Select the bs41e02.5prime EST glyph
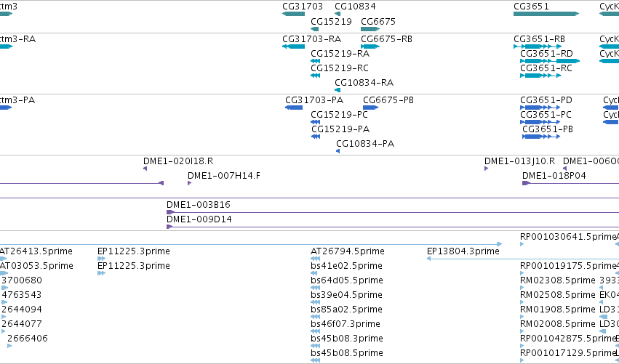The height and width of the screenshot is (364, 619). tap(315, 273)
